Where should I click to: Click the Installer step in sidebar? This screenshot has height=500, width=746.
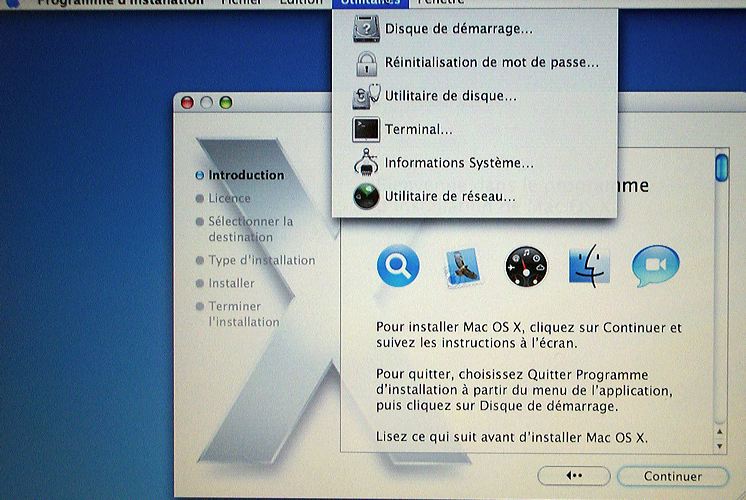point(226,283)
